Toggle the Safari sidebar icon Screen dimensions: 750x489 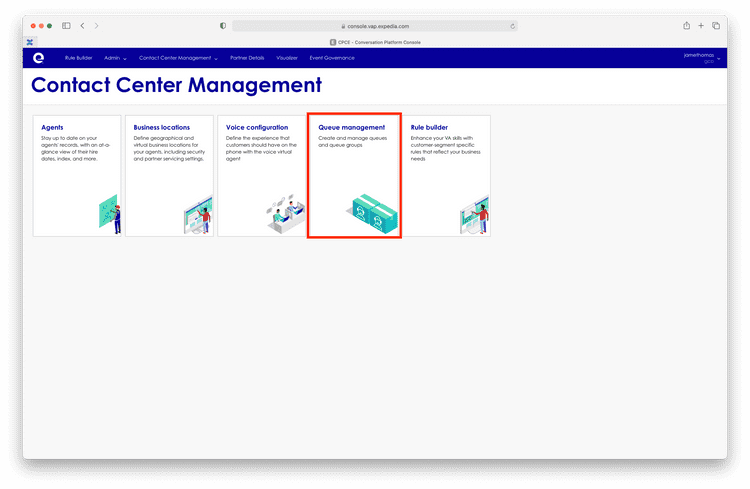pos(66,26)
